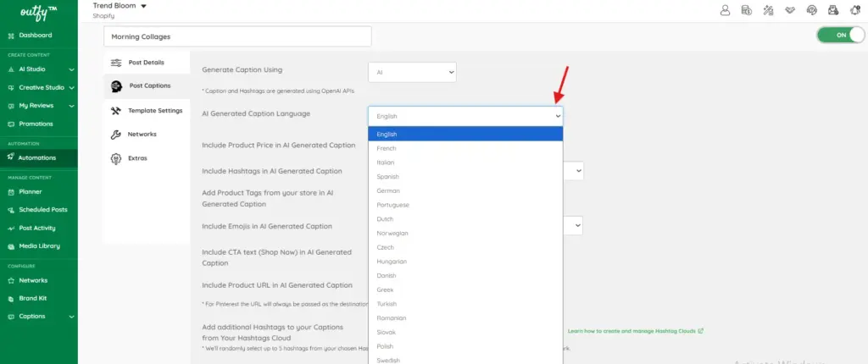The height and width of the screenshot is (364, 868).
Task: Click the Post Activity pulse icon
Action: pos(11,229)
